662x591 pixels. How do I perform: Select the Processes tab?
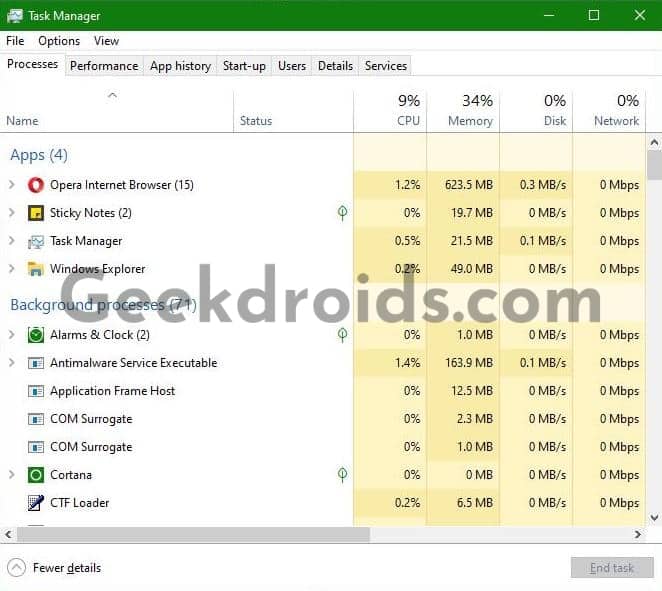tap(33, 64)
